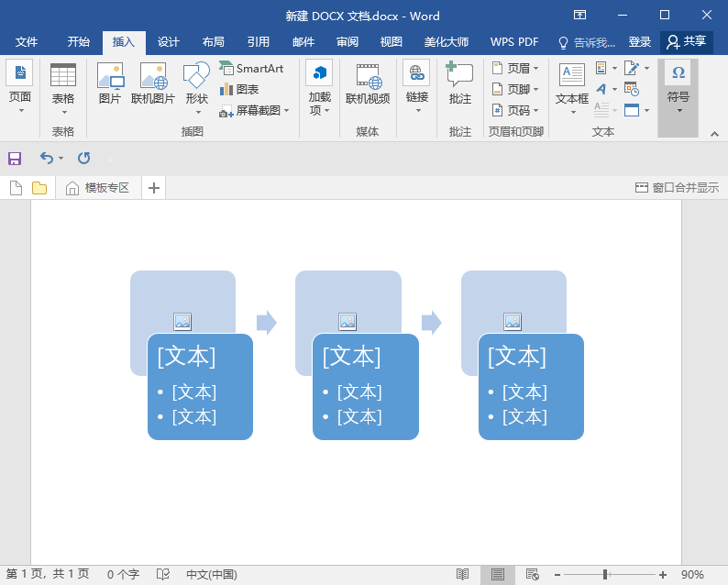Click picture placeholder in middle SmartArt box

[x=347, y=321]
